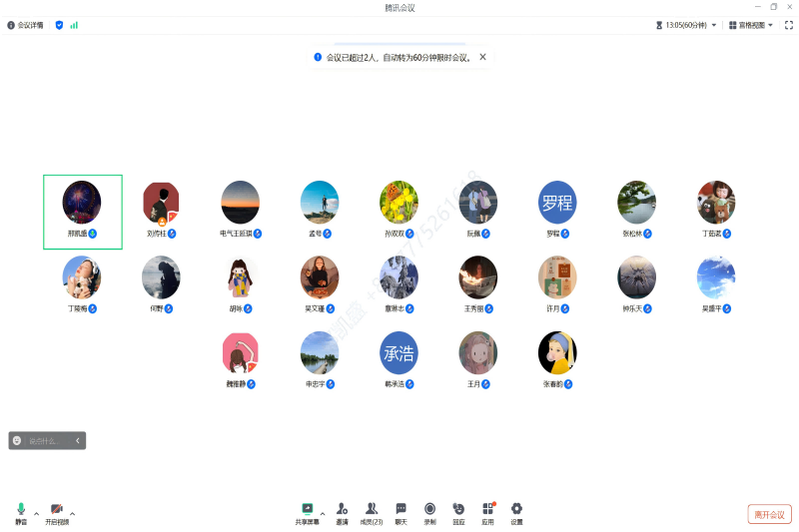The image size is (799, 532).
Task: Expand the meeting timer 13:05 dropdown
Action: 713,25
